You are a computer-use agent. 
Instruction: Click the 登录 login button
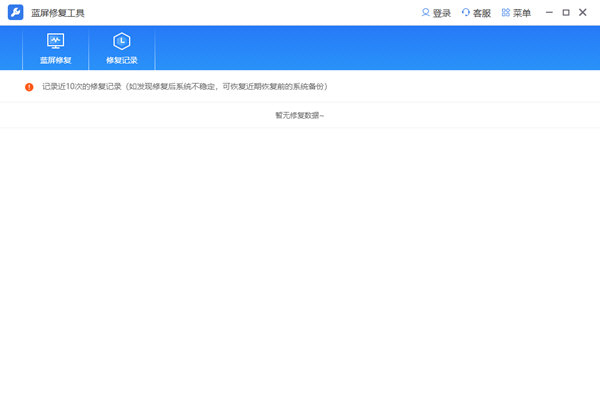436,13
